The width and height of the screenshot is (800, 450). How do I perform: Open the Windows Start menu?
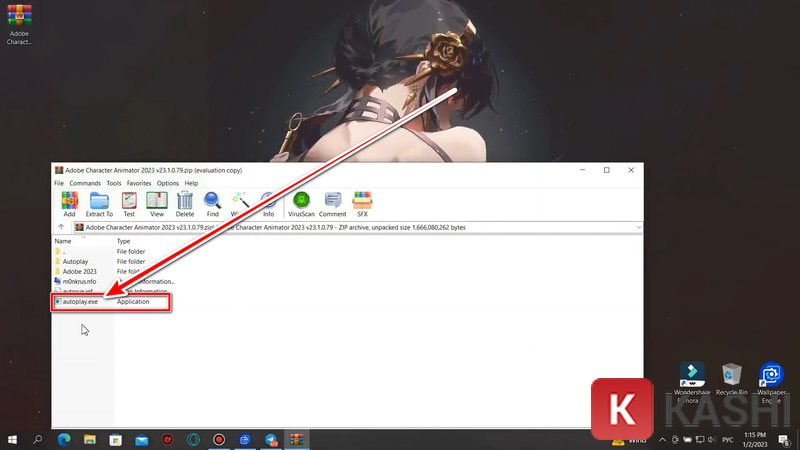(12, 439)
